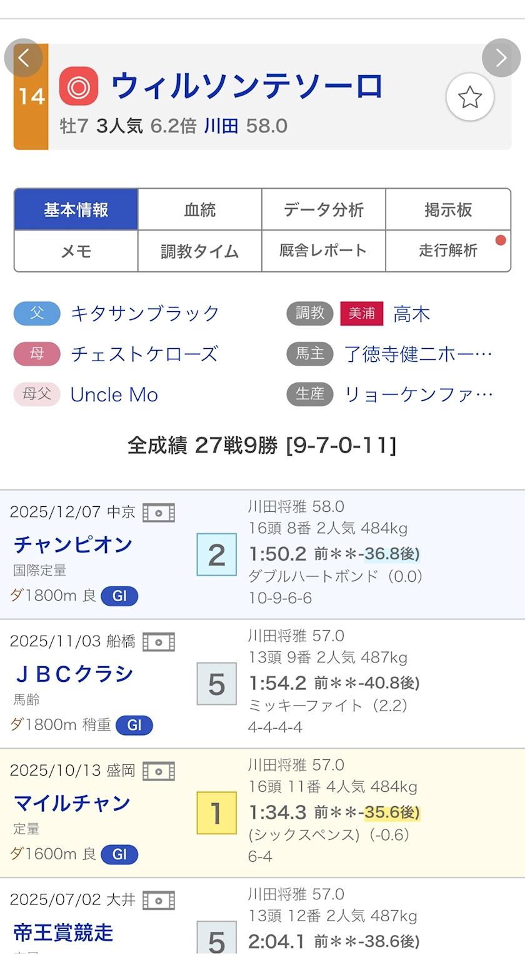The width and height of the screenshot is (525, 980).
Task: Tap the star favorite icon
Action: [469, 97]
